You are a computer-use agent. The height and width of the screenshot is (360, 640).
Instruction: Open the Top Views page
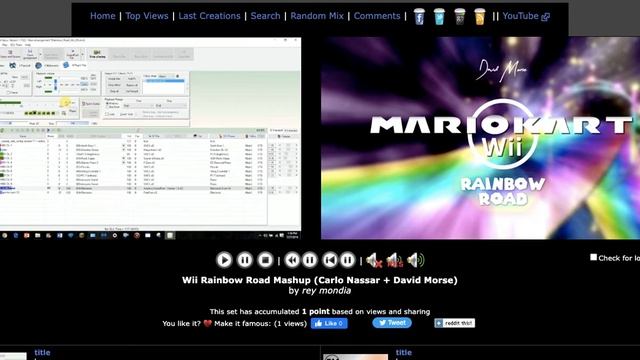tap(147, 16)
